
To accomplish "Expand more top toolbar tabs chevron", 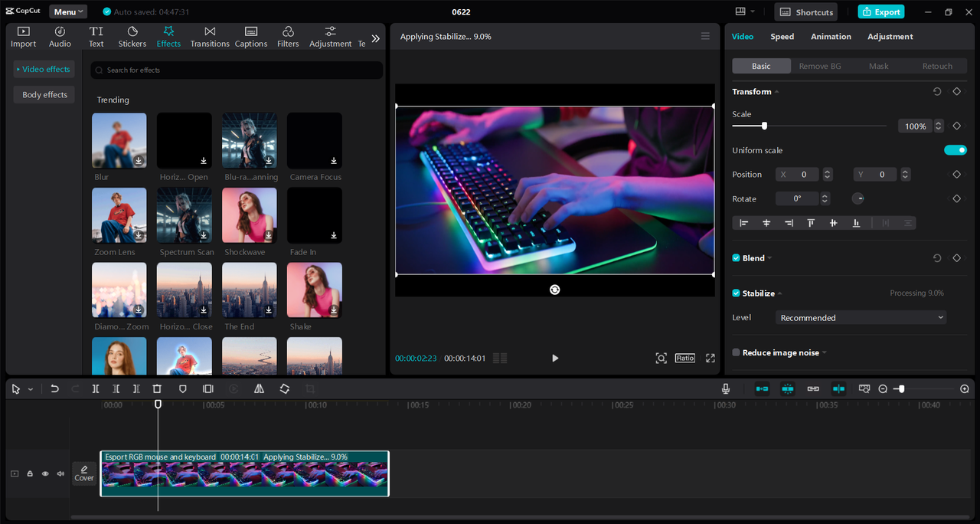I will 375,38.
